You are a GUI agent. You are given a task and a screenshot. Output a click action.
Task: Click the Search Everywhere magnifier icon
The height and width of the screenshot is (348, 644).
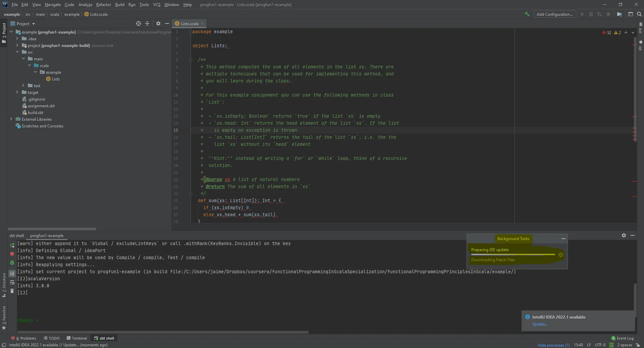coord(639,14)
